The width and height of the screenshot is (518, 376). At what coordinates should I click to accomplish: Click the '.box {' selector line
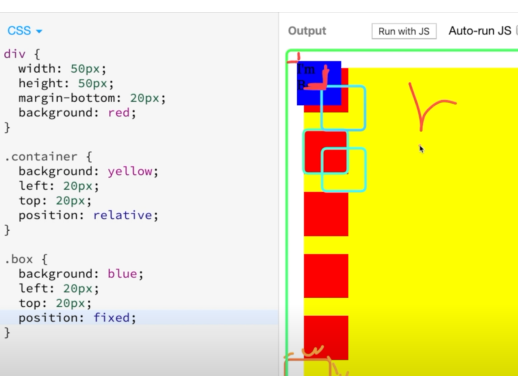coord(26,259)
